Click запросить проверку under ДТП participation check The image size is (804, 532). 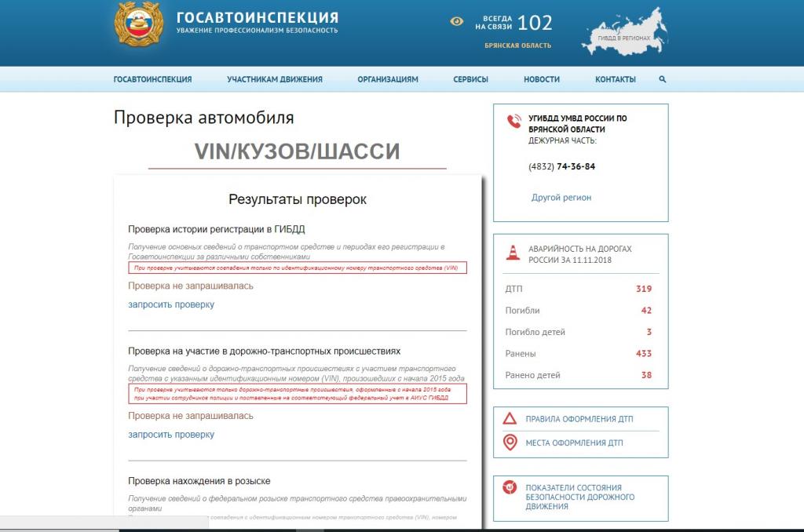tap(171, 435)
